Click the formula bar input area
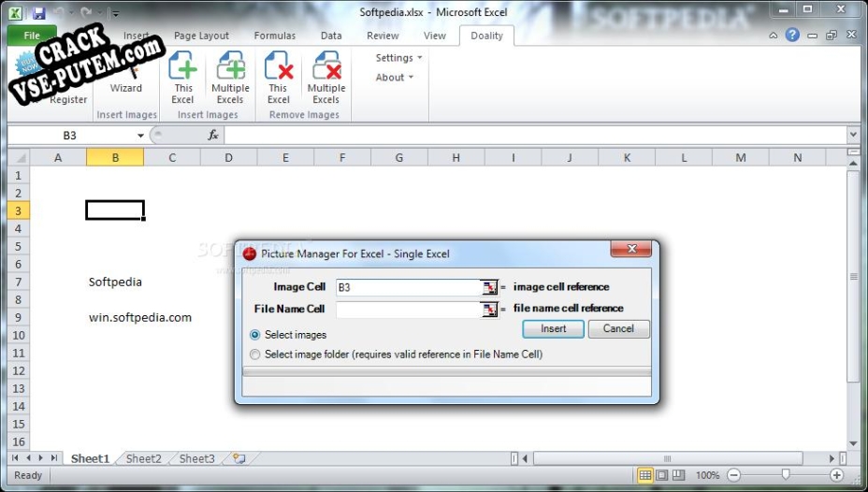The width and height of the screenshot is (868, 492). [x=535, y=135]
